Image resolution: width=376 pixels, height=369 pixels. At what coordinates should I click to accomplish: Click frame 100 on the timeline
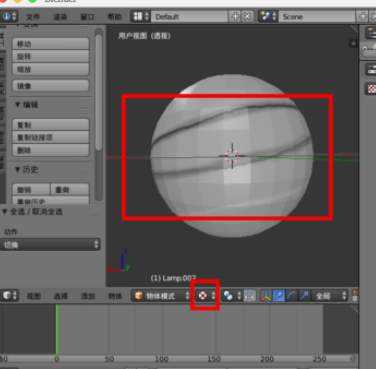coord(162,359)
